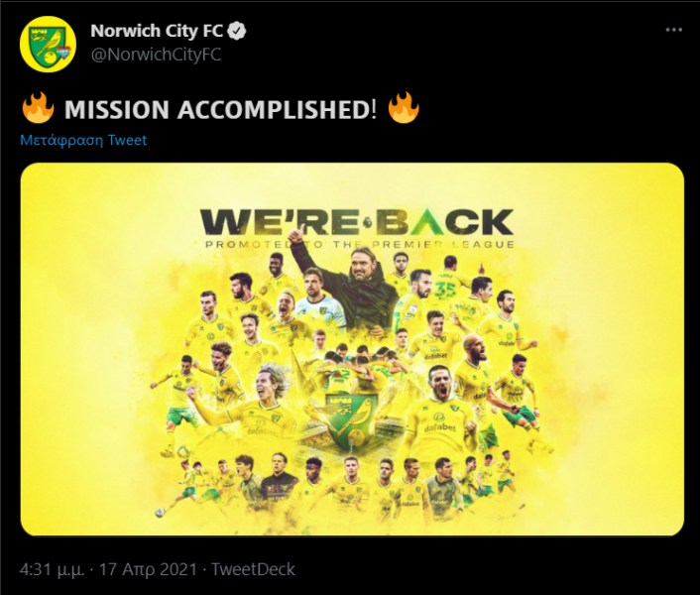Screen dimensions: 700x595
Task: Click the fire emoji after ACCOMPLISHED!
Action: click(404, 107)
